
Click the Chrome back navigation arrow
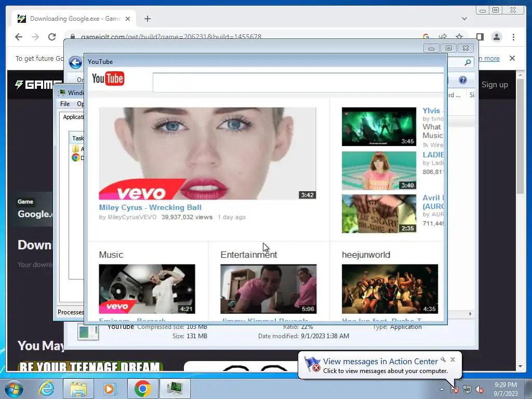pyautogui.click(x=19, y=37)
